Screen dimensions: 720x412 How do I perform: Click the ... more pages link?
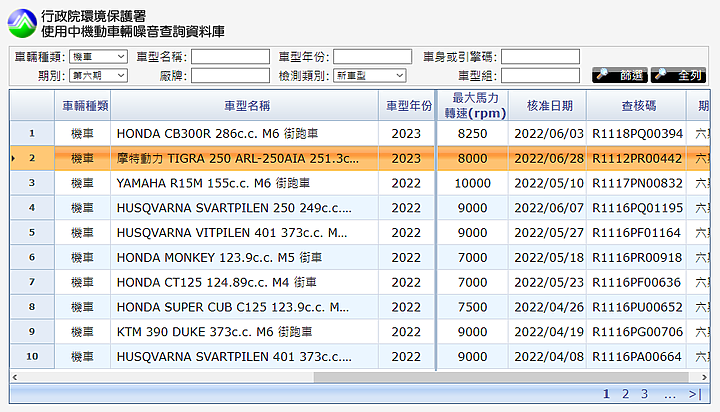click(670, 394)
